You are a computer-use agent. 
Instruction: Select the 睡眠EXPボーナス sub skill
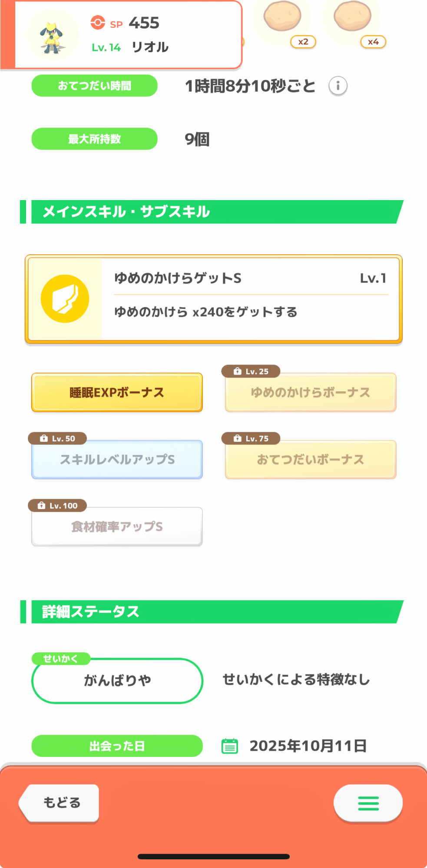coord(117,392)
